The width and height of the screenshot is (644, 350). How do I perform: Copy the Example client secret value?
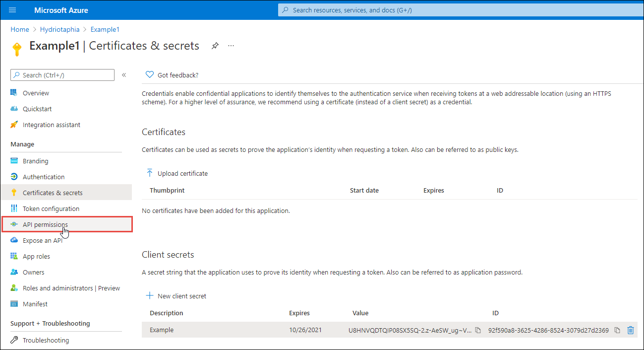click(x=477, y=330)
